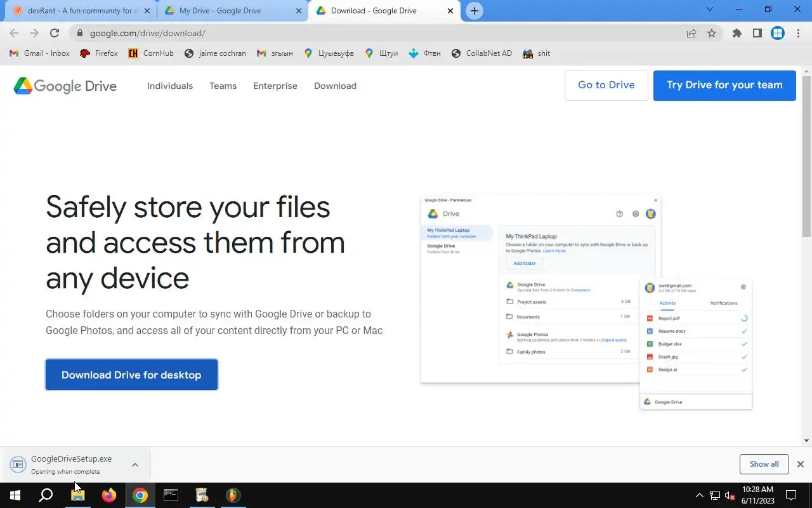812x508 pixels.
Task: Go back with the browser back arrow
Action: point(14,33)
